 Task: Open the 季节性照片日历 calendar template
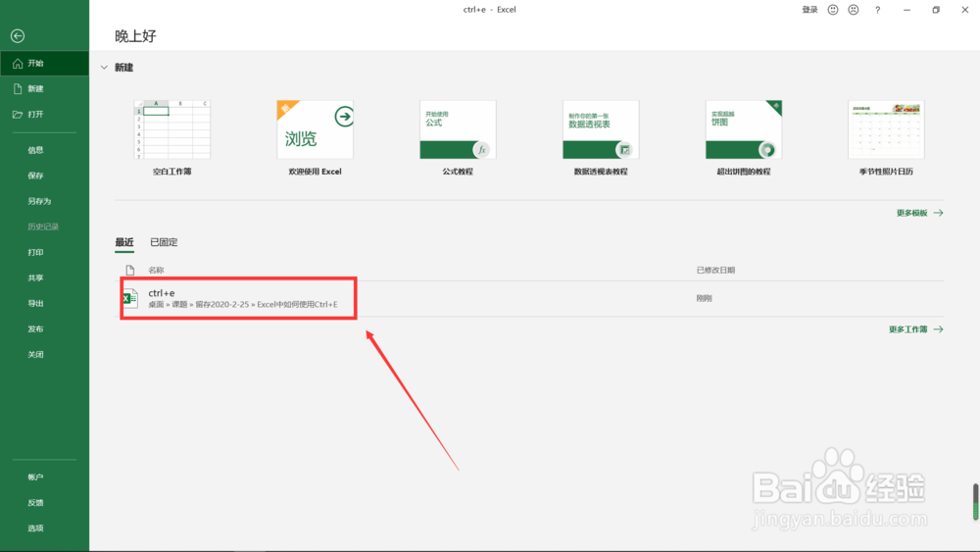pyautogui.click(x=886, y=137)
